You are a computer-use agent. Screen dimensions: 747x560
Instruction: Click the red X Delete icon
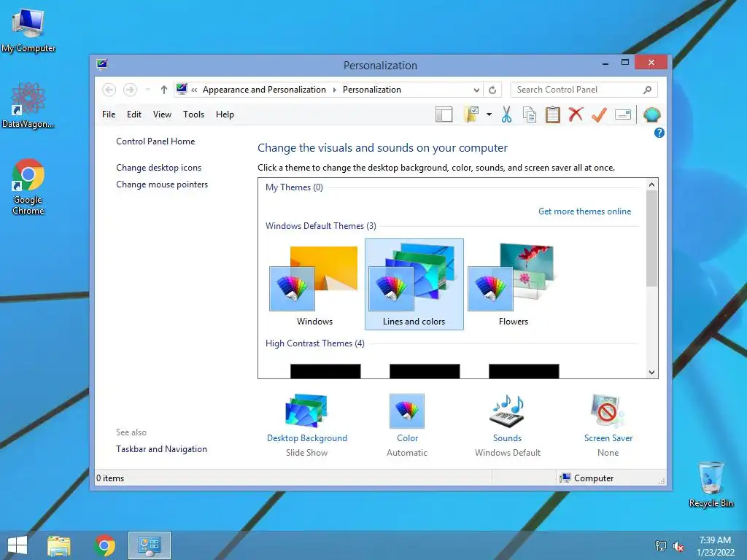pyautogui.click(x=576, y=114)
